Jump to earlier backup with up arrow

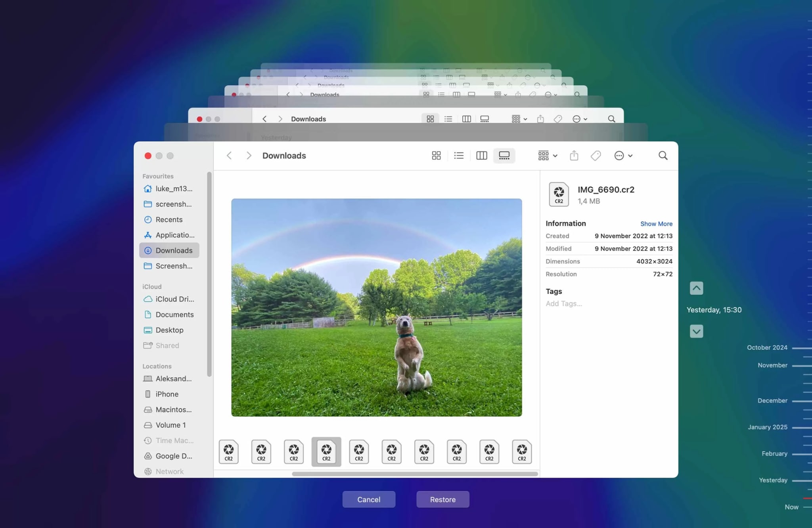pyautogui.click(x=696, y=288)
